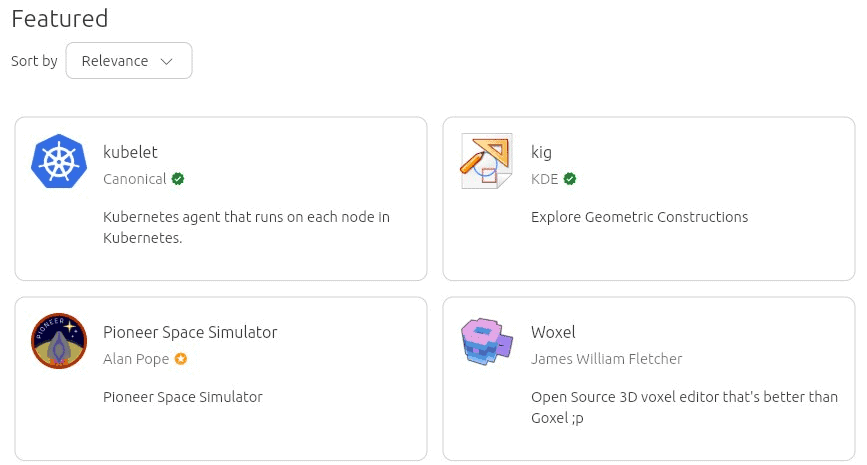
Task: Open the kubelet helm wheel icon
Action: pos(59,161)
